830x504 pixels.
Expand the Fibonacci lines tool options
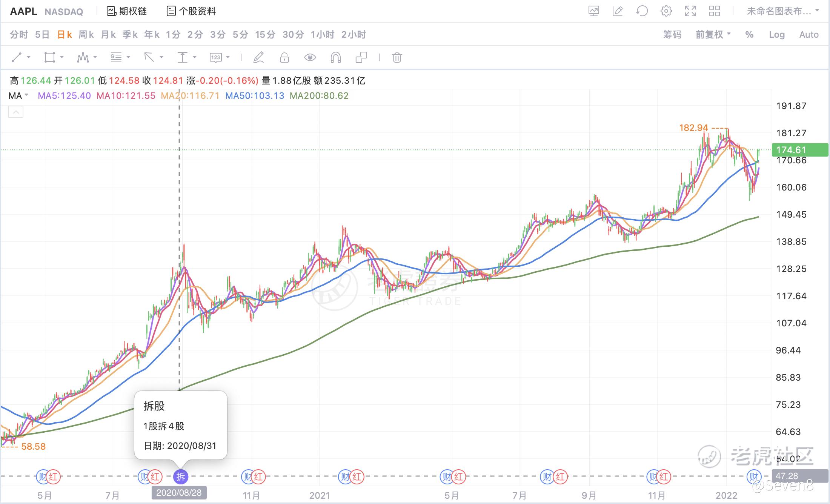128,57
